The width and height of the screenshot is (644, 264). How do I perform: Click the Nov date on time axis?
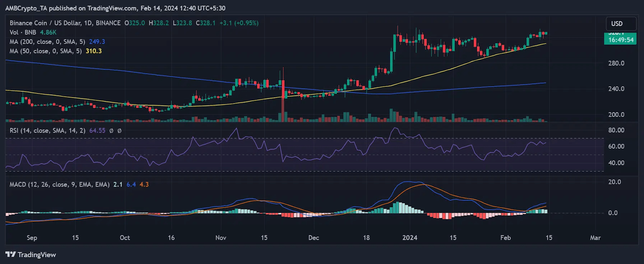[221, 238]
